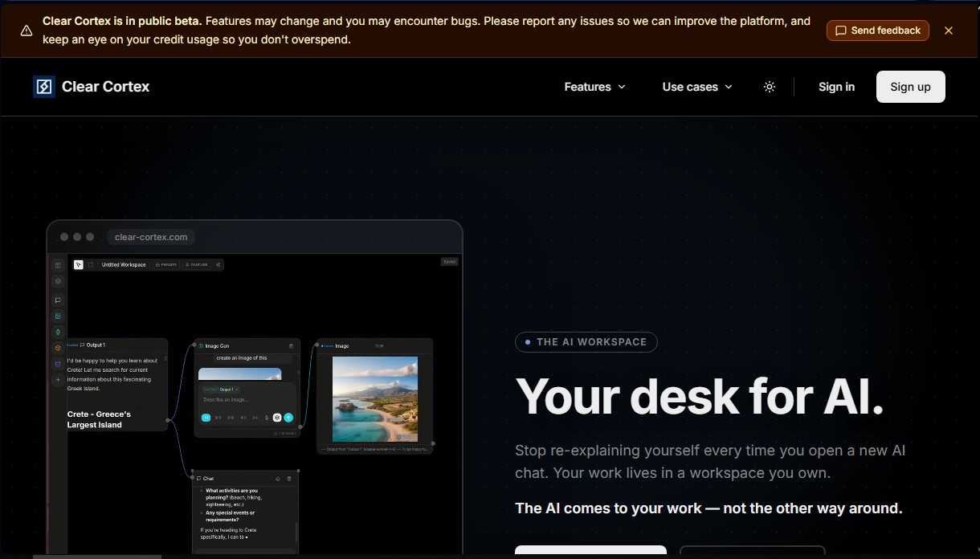Click Send feedback in the beta banner
Image resolution: width=980 pixels, height=559 pixels.
(878, 31)
